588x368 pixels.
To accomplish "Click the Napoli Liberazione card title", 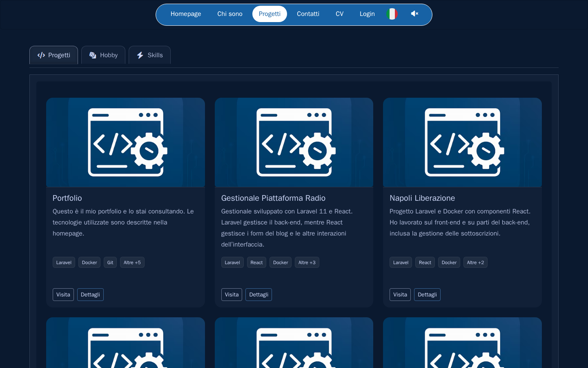I will click(x=422, y=198).
